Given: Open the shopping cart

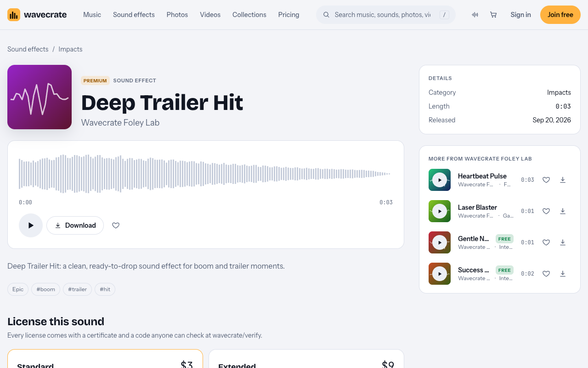Looking at the screenshot, I should tap(493, 15).
